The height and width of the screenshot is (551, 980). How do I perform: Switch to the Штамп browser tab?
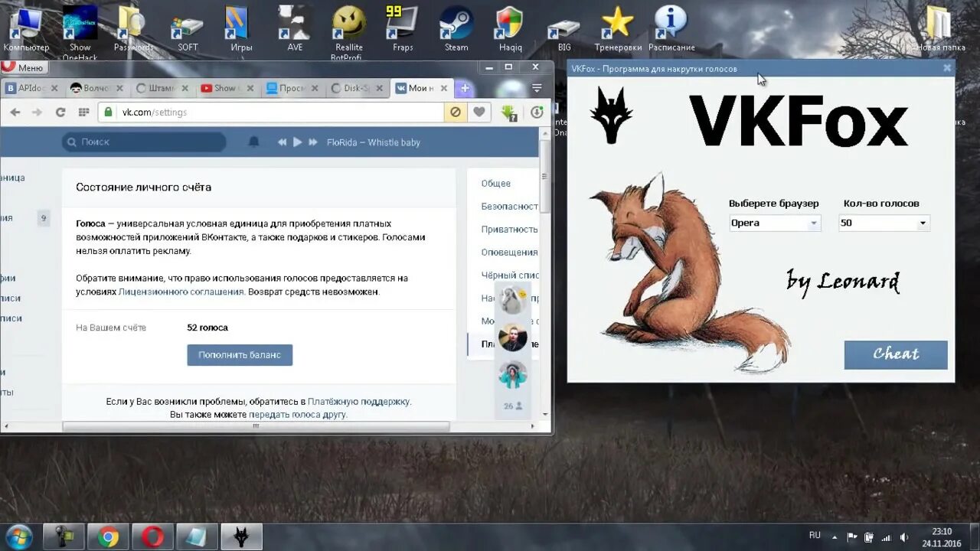161,88
